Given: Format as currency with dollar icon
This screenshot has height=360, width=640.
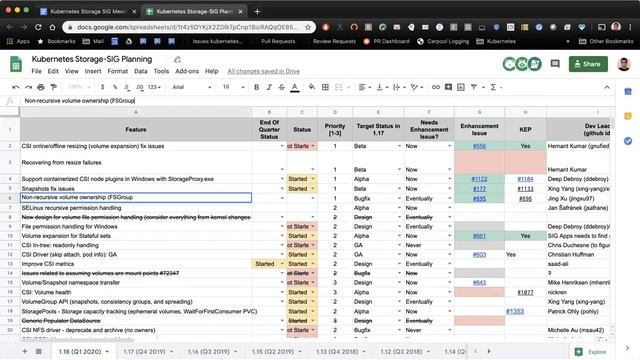Looking at the screenshot, I should point(102,87).
